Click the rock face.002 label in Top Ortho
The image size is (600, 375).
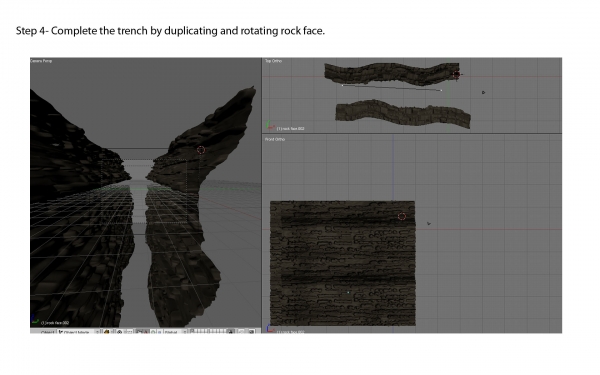[290, 129]
